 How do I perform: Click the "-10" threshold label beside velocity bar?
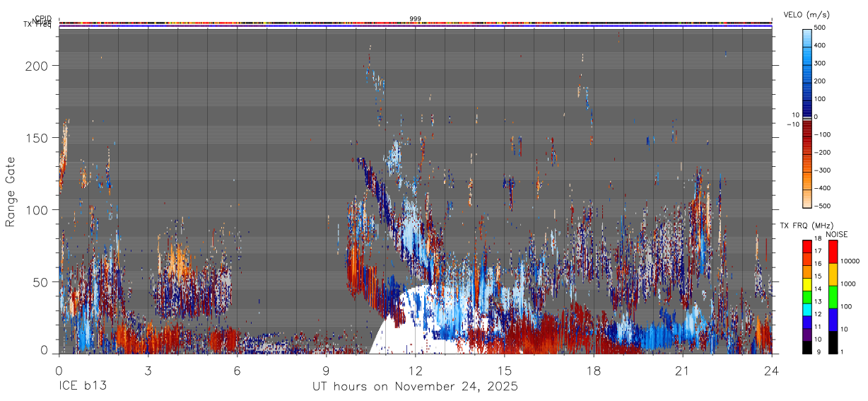click(x=793, y=124)
